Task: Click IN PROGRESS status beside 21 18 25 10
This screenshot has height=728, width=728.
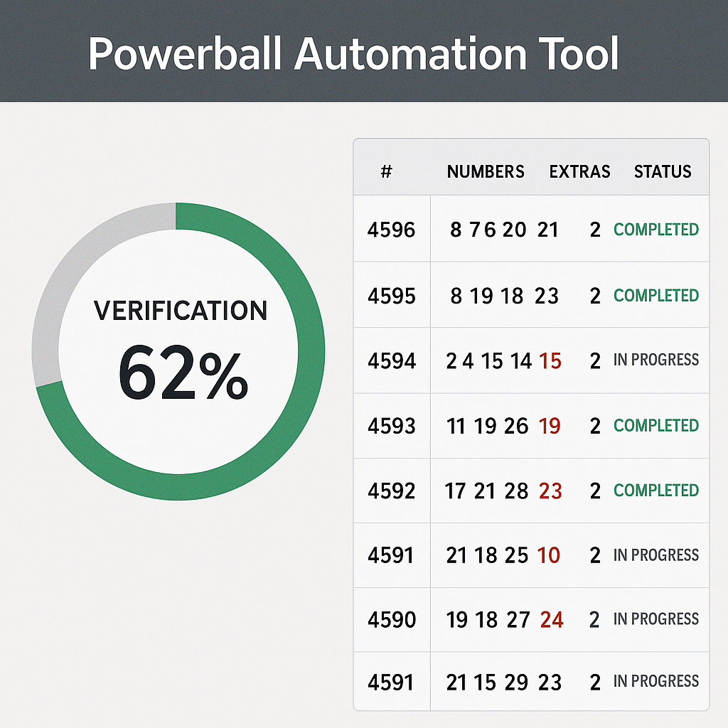Action: (x=656, y=555)
